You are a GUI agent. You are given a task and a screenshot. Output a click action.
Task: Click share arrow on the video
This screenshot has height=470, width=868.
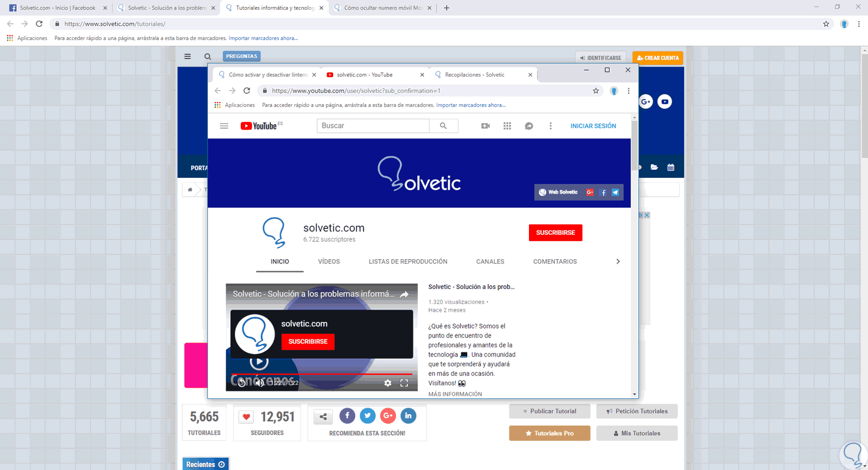click(x=404, y=294)
